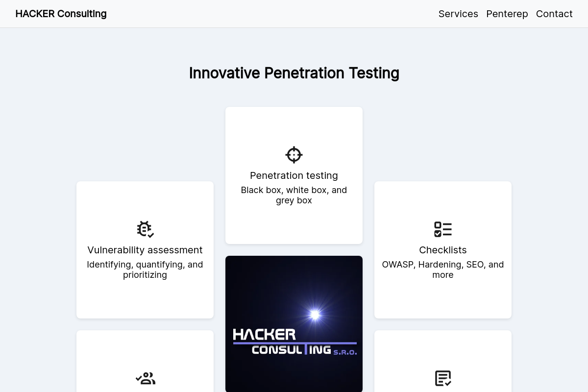Click the document-with-checkmark icon on bottom-right card
The height and width of the screenshot is (392, 588).
pyautogui.click(x=443, y=378)
